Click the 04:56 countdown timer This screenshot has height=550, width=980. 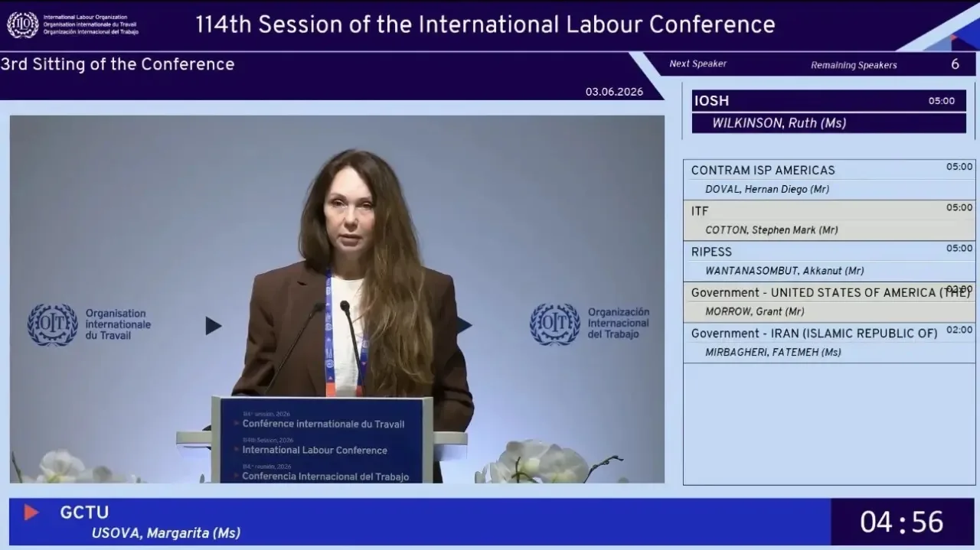902,522
